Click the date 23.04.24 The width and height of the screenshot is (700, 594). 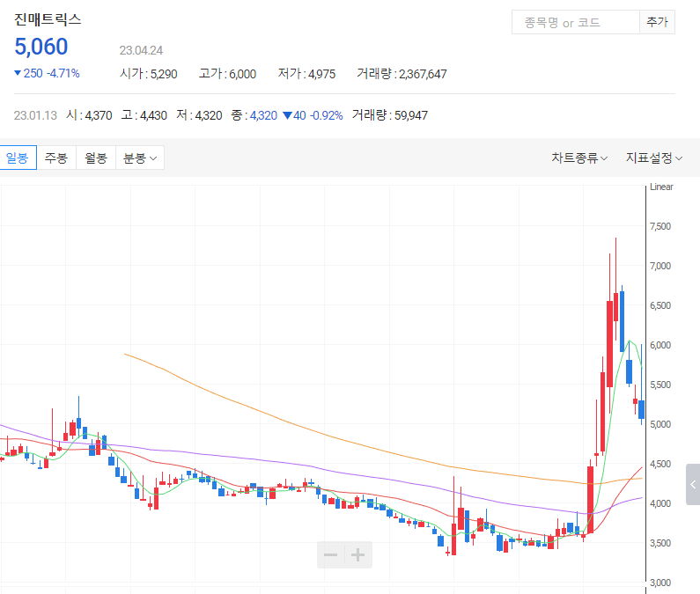click(141, 50)
